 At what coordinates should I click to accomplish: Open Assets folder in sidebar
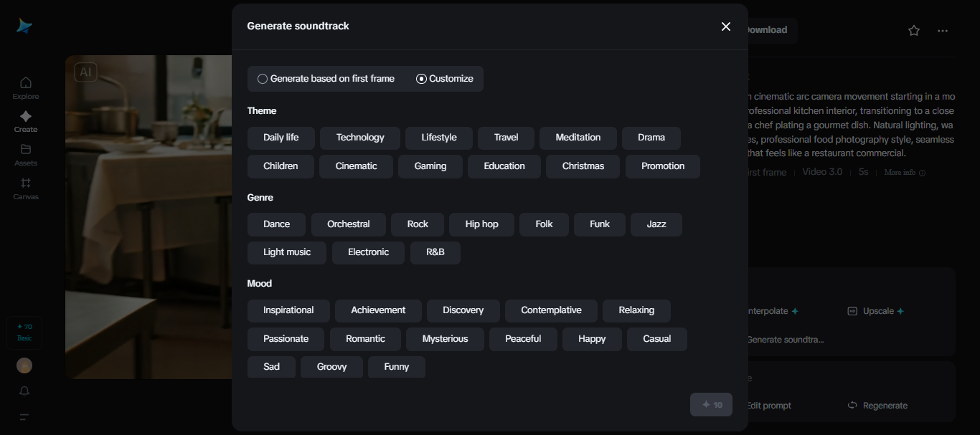[26, 150]
